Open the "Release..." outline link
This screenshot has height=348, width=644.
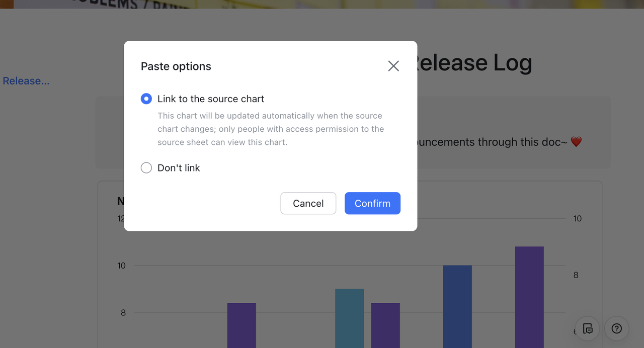click(26, 81)
